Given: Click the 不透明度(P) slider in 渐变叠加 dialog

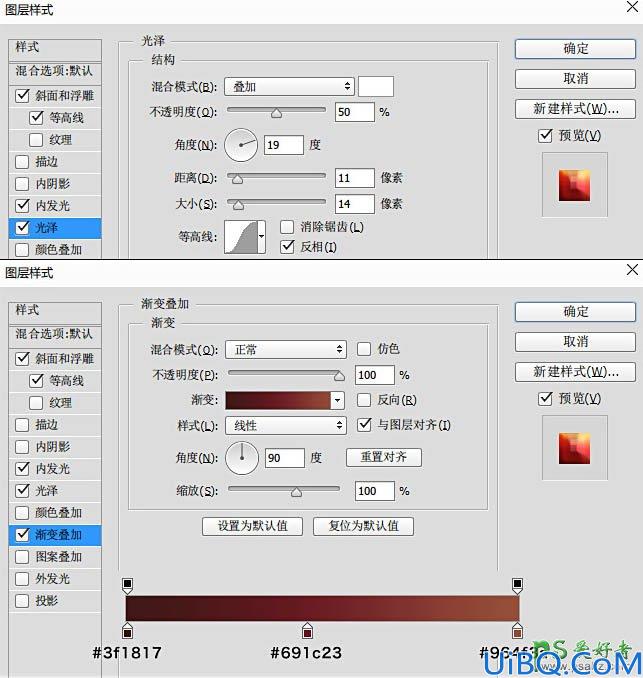Looking at the screenshot, I should point(285,374).
